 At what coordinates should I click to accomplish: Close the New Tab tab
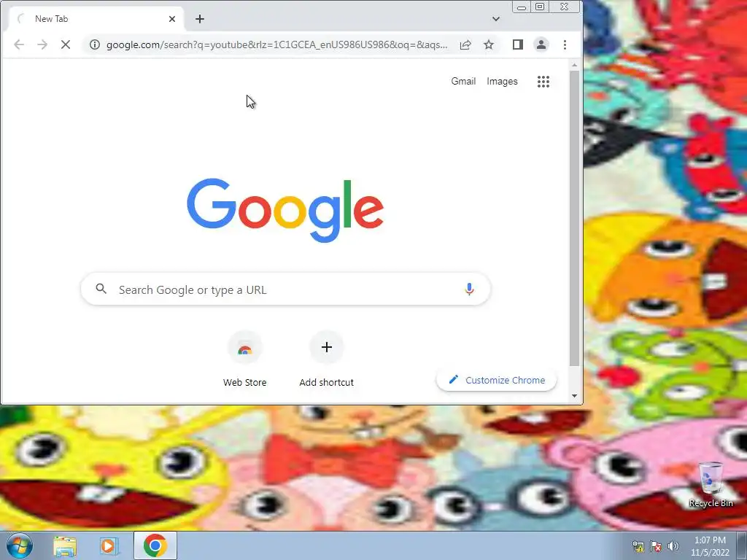(x=172, y=19)
